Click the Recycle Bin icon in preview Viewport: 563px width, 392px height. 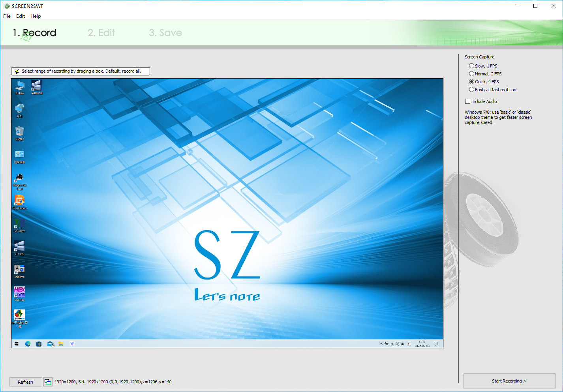click(x=19, y=131)
